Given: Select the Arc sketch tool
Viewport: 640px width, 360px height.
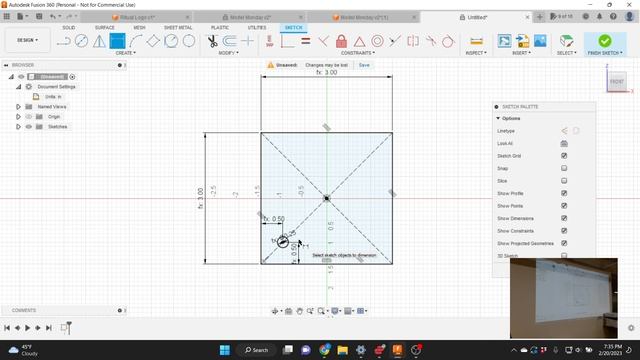Looking at the screenshot, I should (135, 41).
